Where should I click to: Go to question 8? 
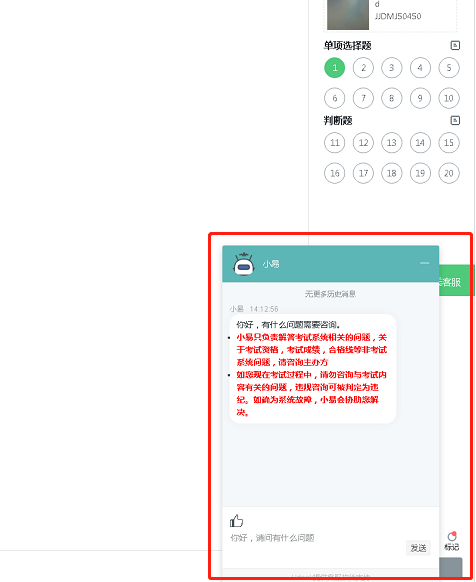click(392, 98)
